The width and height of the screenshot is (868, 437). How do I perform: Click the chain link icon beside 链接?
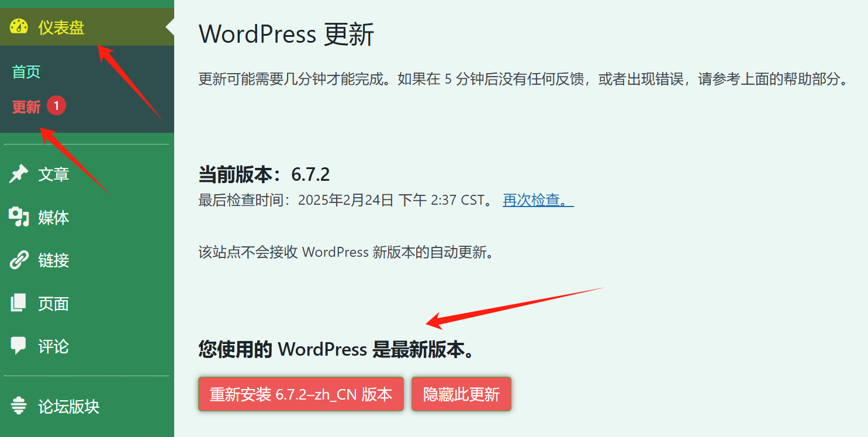pos(18,260)
